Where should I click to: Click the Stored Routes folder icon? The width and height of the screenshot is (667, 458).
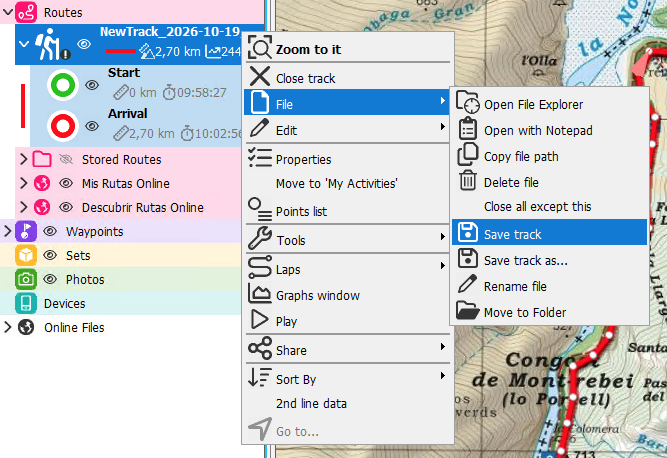pyautogui.click(x=42, y=159)
